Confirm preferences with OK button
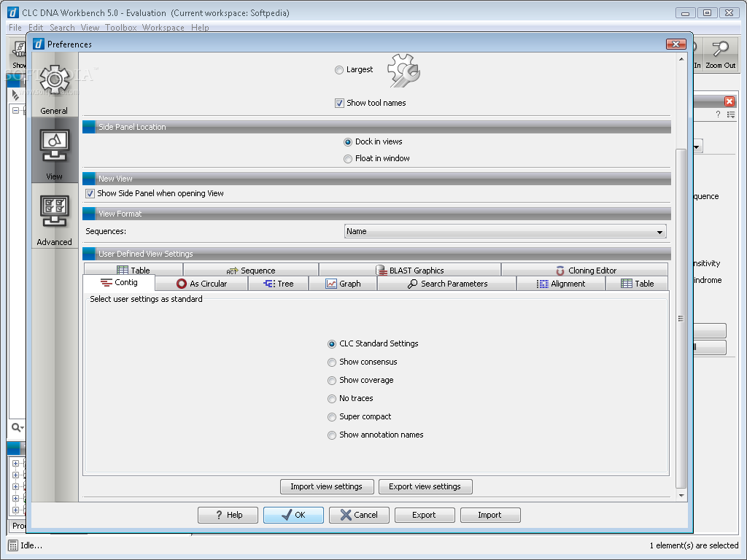This screenshot has width=747, height=560. click(x=293, y=515)
